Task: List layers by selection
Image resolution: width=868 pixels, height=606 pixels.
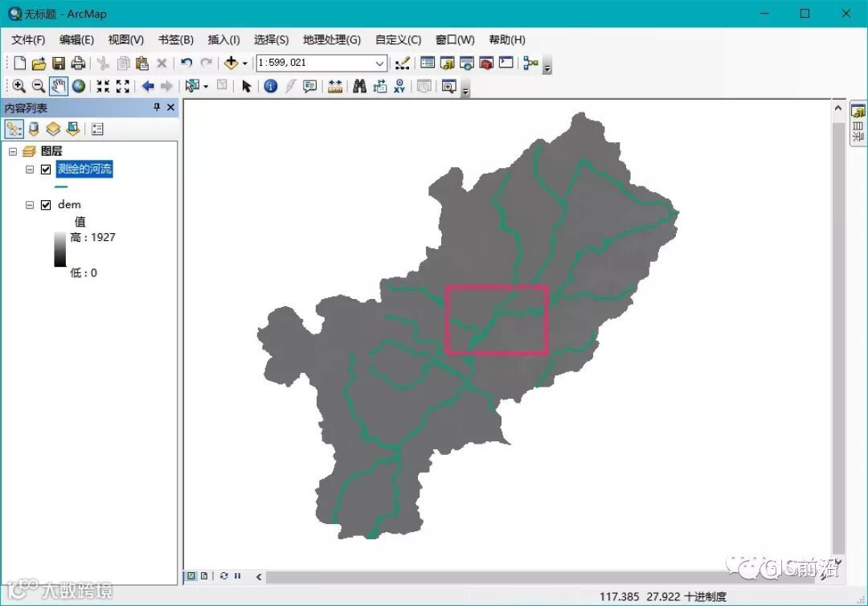Action: click(73, 129)
